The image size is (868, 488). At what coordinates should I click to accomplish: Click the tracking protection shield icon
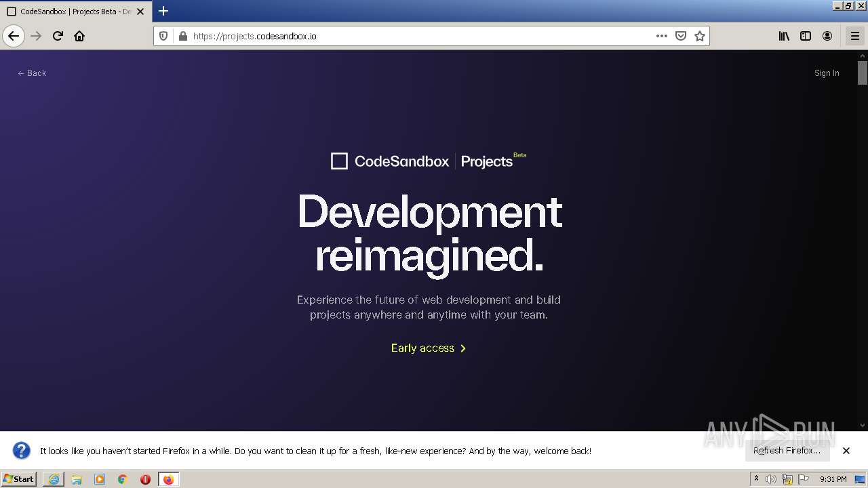(x=163, y=36)
